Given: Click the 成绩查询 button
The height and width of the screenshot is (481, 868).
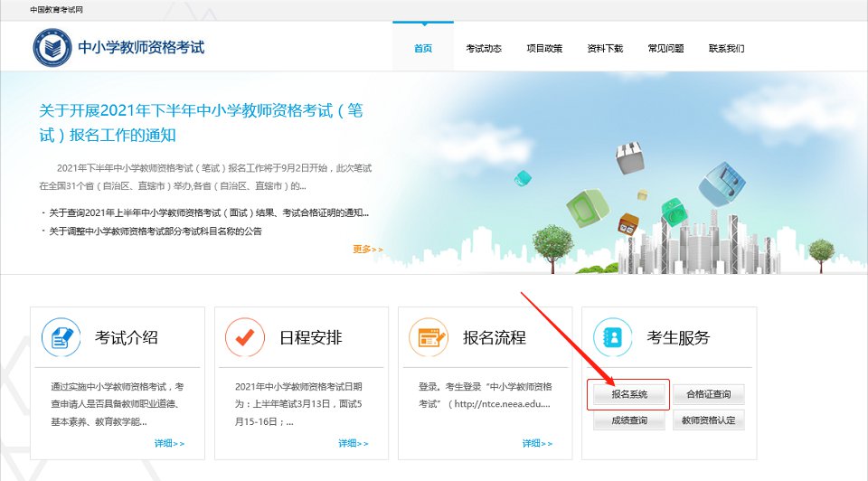Looking at the screenshot, I should (x=629, y=420).
